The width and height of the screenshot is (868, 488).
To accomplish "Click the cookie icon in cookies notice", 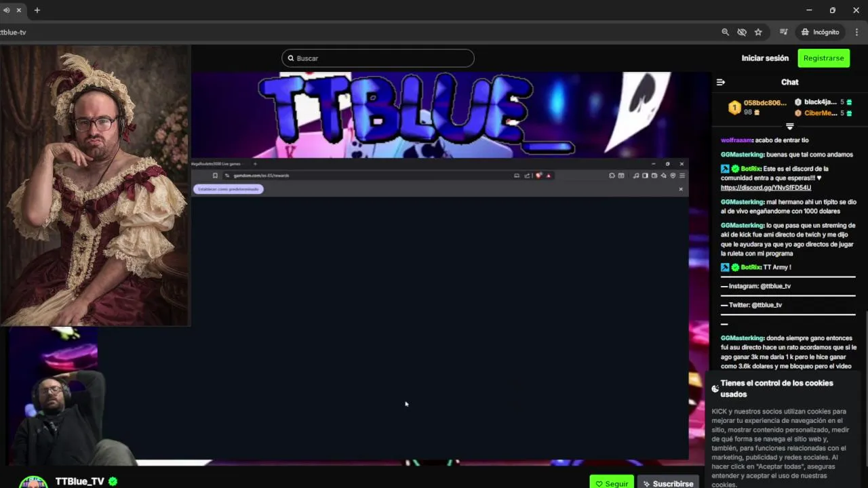I will click(715, 388).
